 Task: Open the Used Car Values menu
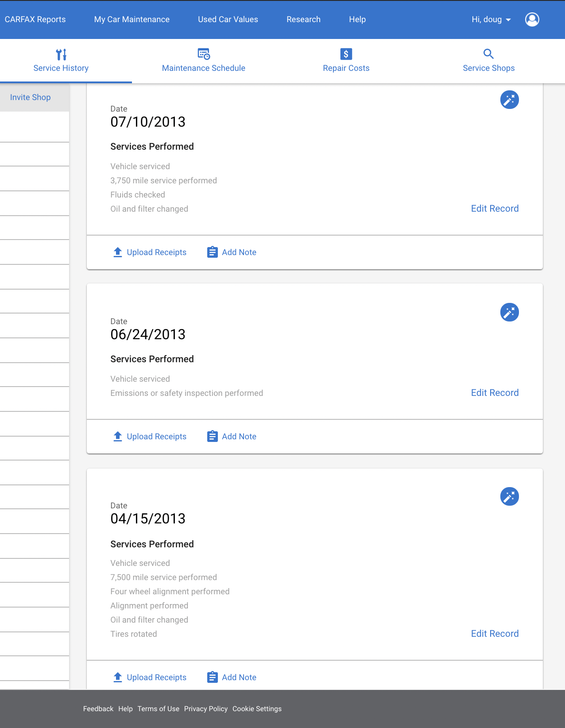pos(228,19)
